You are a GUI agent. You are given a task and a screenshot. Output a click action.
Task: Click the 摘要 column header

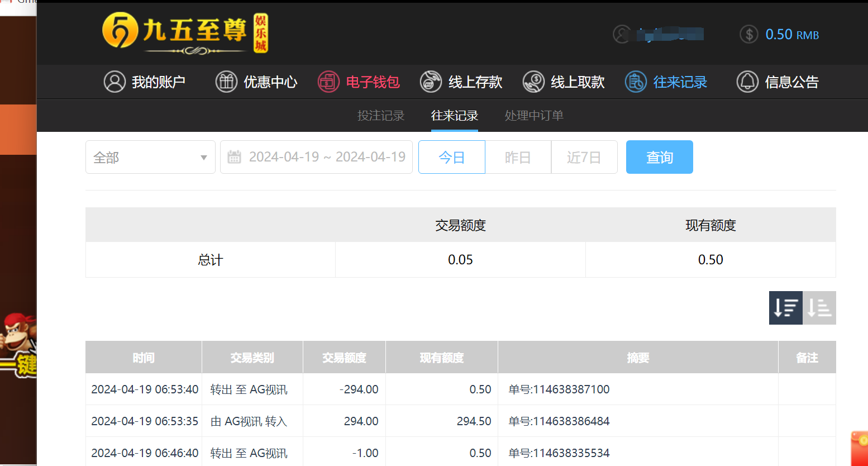click(x=638, y=358)
